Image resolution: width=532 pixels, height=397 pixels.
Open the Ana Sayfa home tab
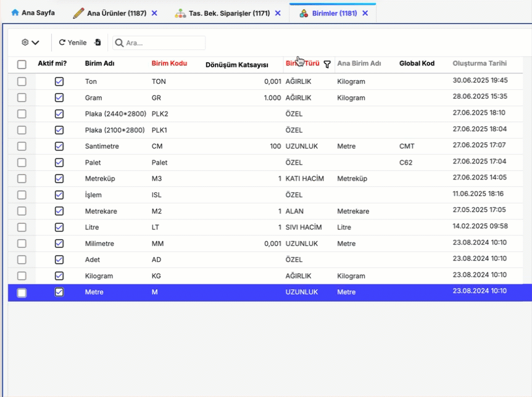point(33,13)
